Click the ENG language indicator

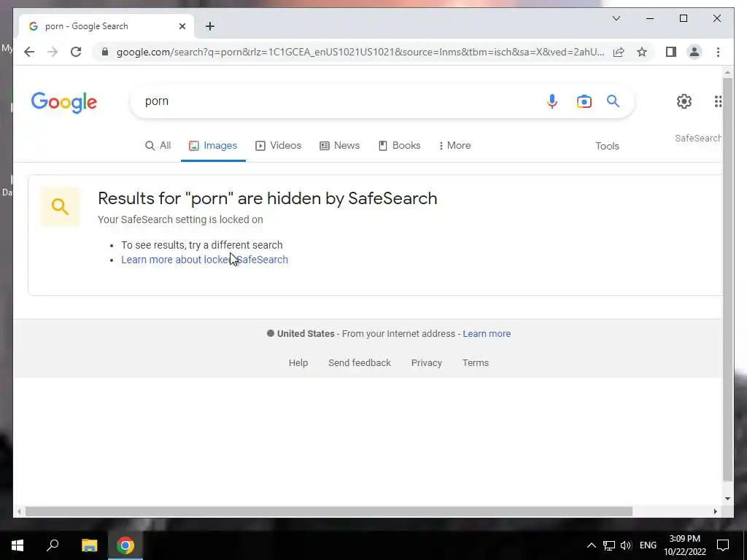point(648,545)
